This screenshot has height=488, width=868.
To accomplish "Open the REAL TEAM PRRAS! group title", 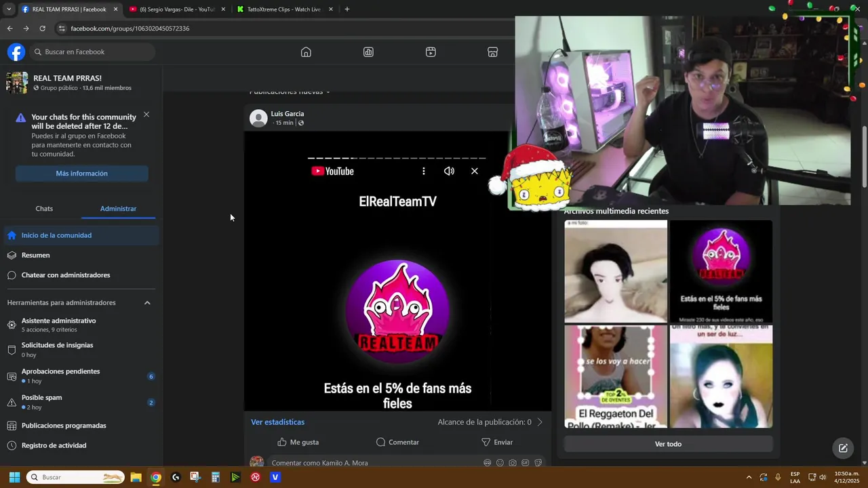I will 67,79.
